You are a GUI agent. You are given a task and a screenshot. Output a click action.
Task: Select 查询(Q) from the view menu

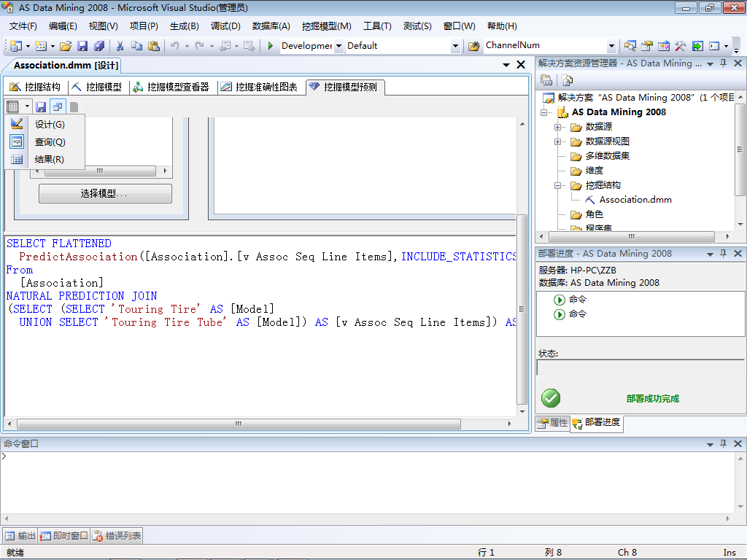(x=44, y=142)
